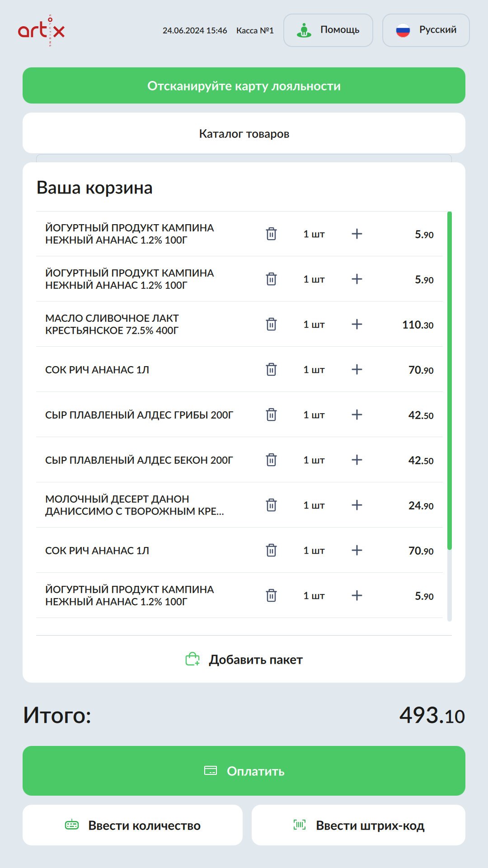Viewport: 488px width, 868px height.
Task: Click the artix logo
Action: tap(42, 30)
